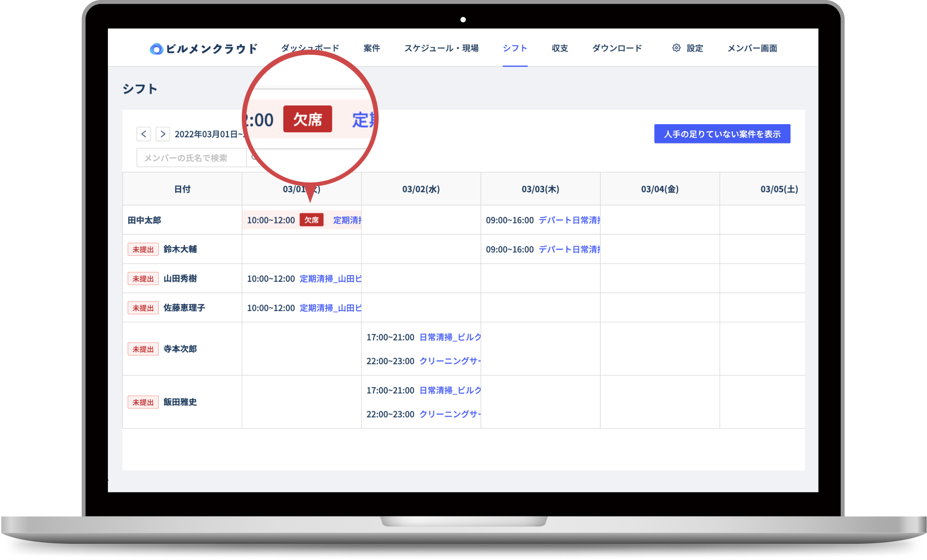Click 未提出 badge beside 佐藤恵理子
927x560 pixels.
point(143,308)
